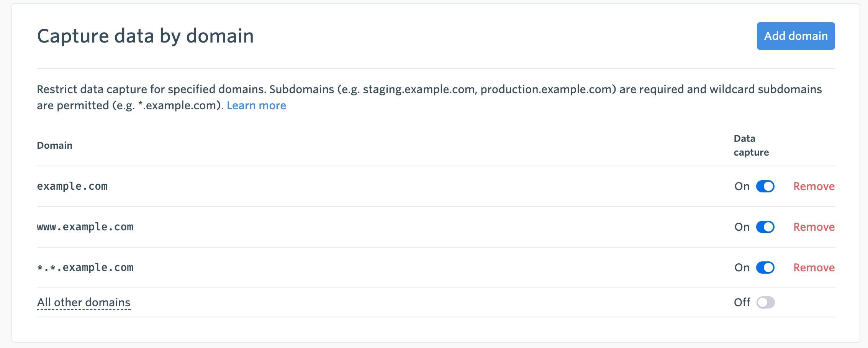Click the Capture data by domain heading

click(x=145, y=36)
